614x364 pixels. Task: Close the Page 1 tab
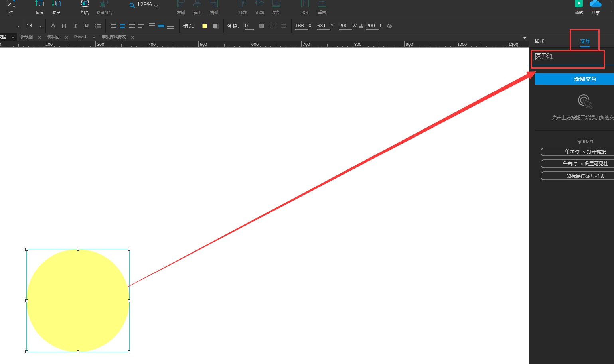click(x=94, y=37)
